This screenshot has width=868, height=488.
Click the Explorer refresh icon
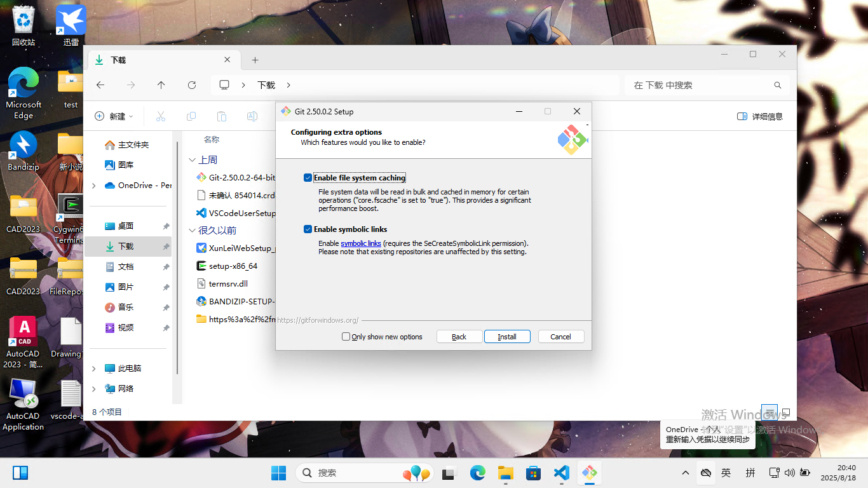(192, 85)
